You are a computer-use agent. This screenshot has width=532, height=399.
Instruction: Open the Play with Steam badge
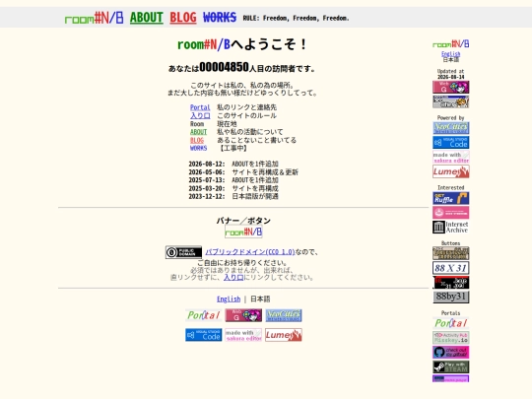pos(451,367)
